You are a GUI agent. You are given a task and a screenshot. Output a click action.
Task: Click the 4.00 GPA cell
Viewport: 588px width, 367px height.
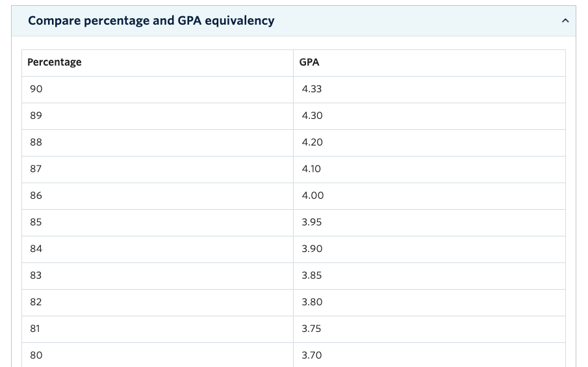pos(429,196)
